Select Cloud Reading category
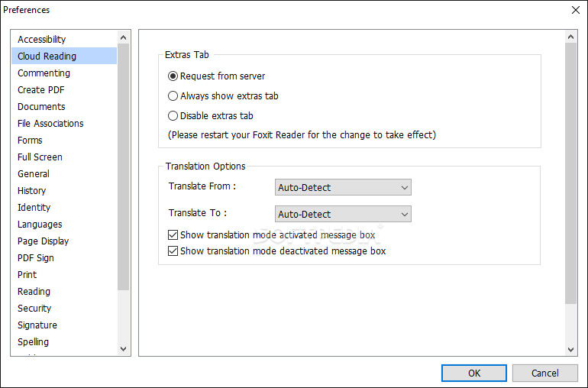Screen dimensions: 588x388 tap(64, 56)
